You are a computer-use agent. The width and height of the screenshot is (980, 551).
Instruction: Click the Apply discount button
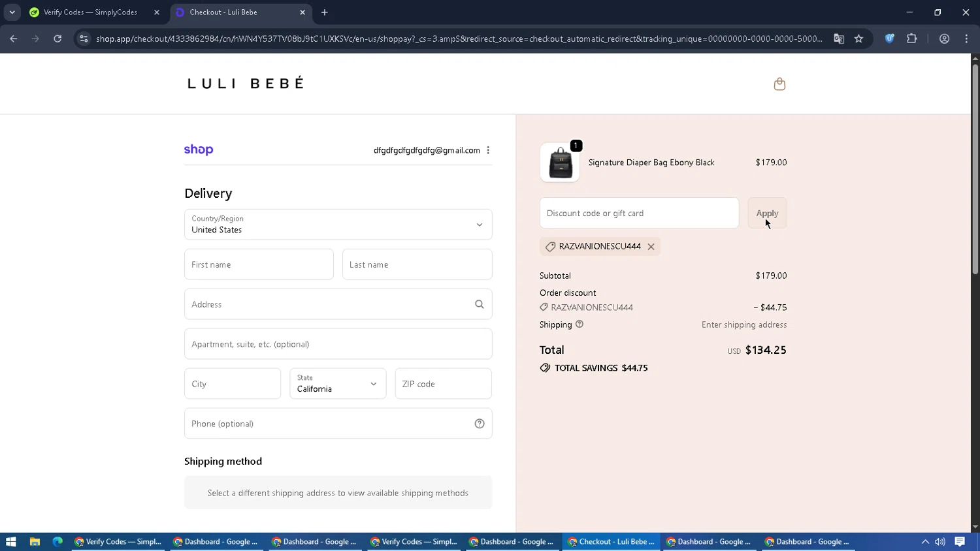767,213
